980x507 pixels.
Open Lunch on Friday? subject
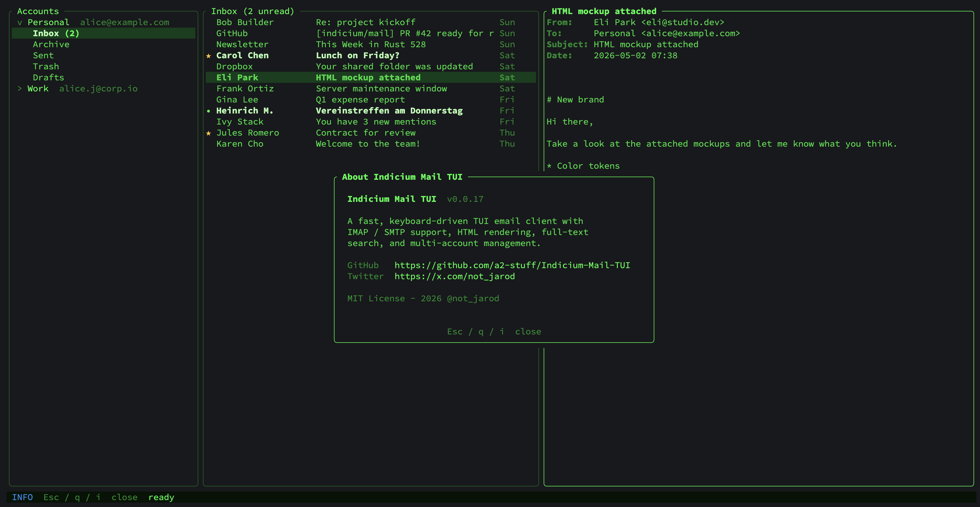click(358, 56)
